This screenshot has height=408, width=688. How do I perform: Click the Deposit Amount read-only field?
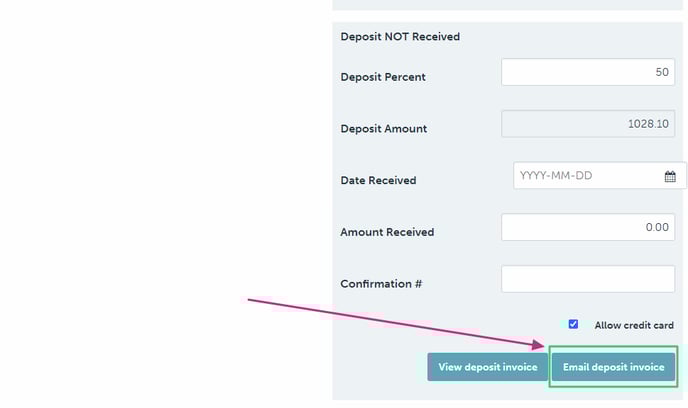[587, 124]
